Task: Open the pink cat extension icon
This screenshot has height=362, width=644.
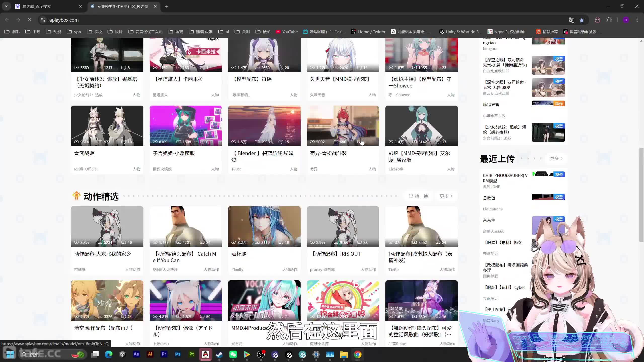Action: pos(597,20)
